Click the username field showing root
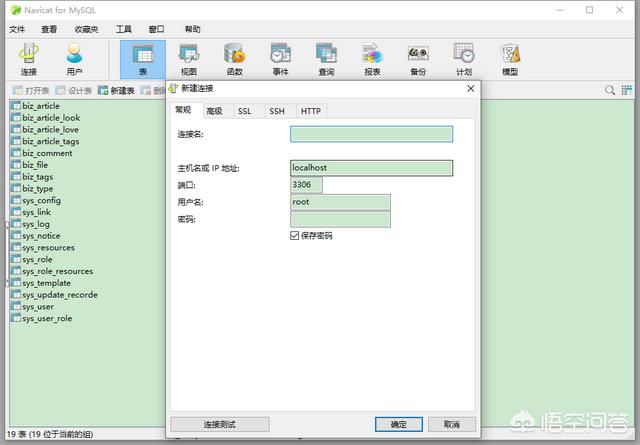Screen dimensions: 640x445 point(340,202)
